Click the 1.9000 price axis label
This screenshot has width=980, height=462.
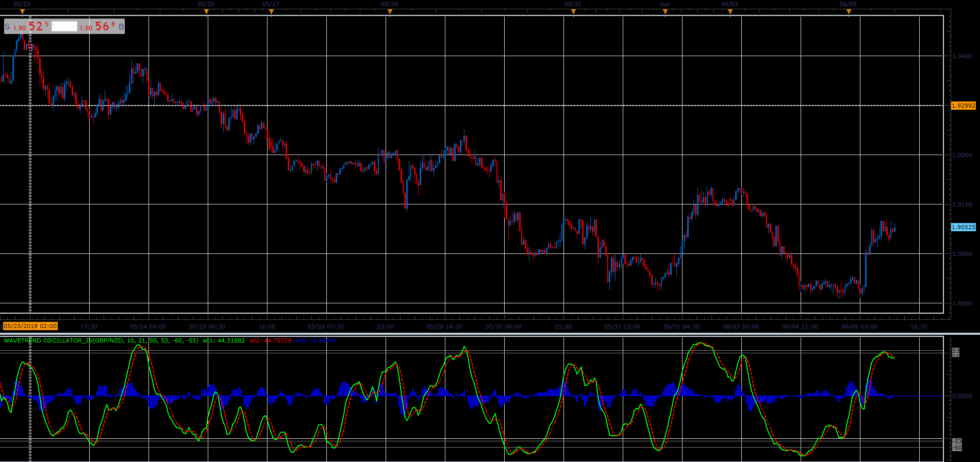pyautogui.click(x=962, y=254)
